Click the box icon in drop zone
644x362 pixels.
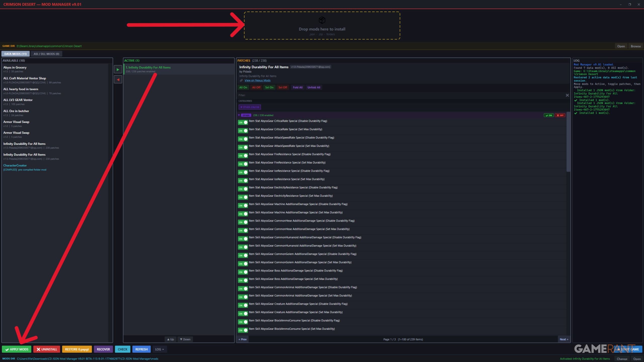pos(322,20)
